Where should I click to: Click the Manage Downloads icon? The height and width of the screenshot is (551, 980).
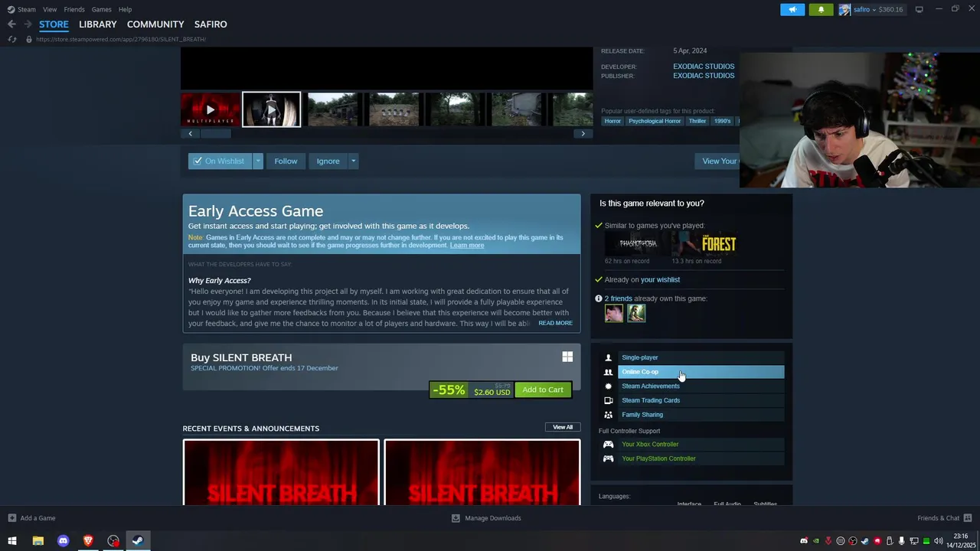[x=456, y=518]
